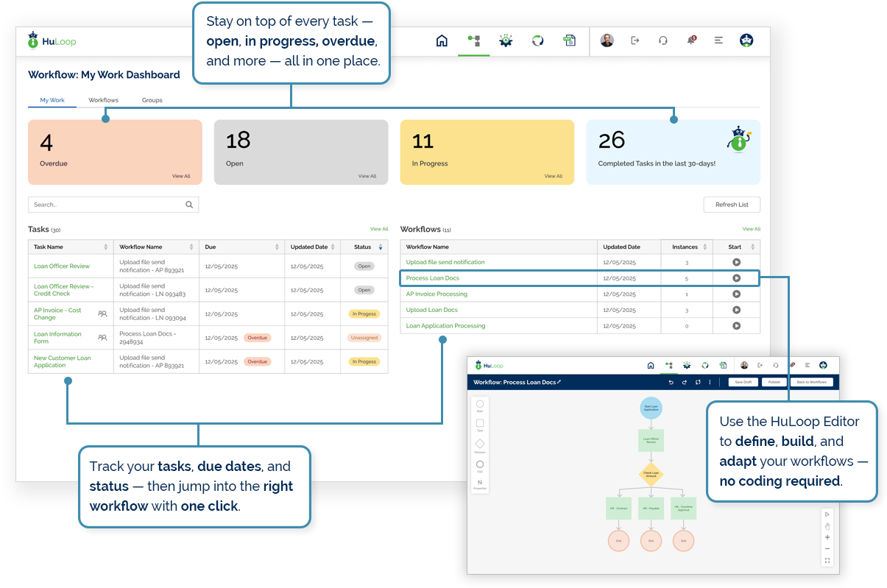Image resolution: width=887 pixels, height=588 pixels.
Task: Open New Customer Loan Application task
Action: pos(63,361)
